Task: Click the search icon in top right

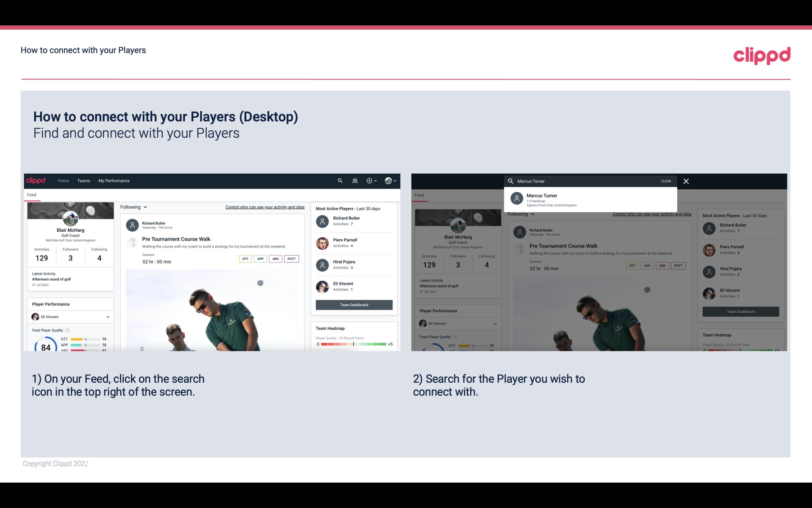Action: (x=339, y=181)
